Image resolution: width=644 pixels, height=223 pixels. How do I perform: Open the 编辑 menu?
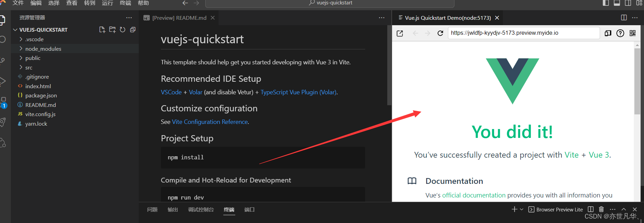36,3
